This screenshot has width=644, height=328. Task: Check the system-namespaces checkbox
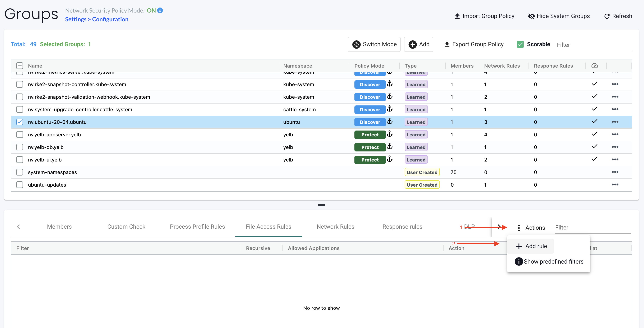[x=19, y=172]
